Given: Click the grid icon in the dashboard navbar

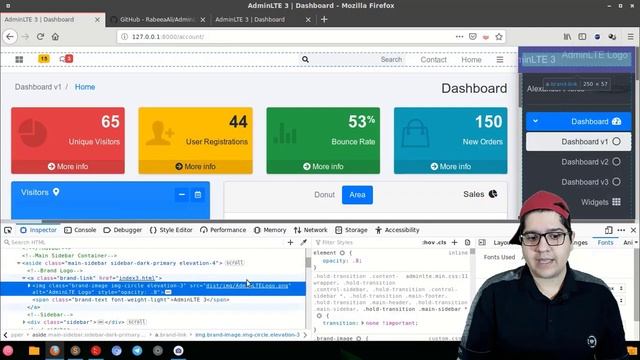Looking at the screenshot, I should click(19, 59).
